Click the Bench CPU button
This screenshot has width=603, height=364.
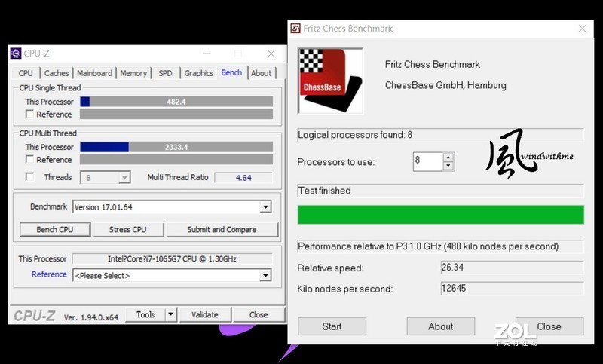point(55,229)
